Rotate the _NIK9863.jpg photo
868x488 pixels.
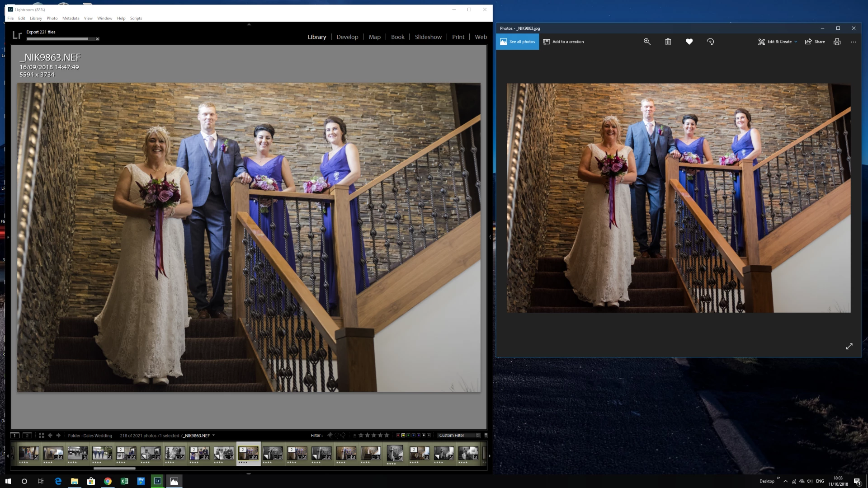[x=710, y=42]
